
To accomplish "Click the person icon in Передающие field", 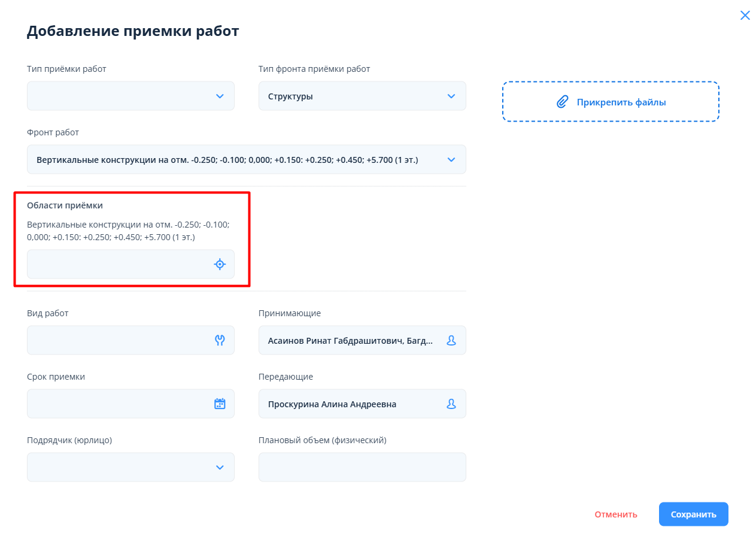I will [x=451, y=404].
